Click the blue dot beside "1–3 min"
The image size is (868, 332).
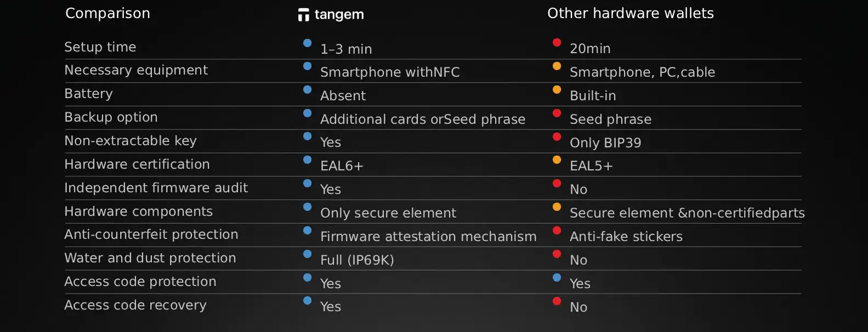308,43
